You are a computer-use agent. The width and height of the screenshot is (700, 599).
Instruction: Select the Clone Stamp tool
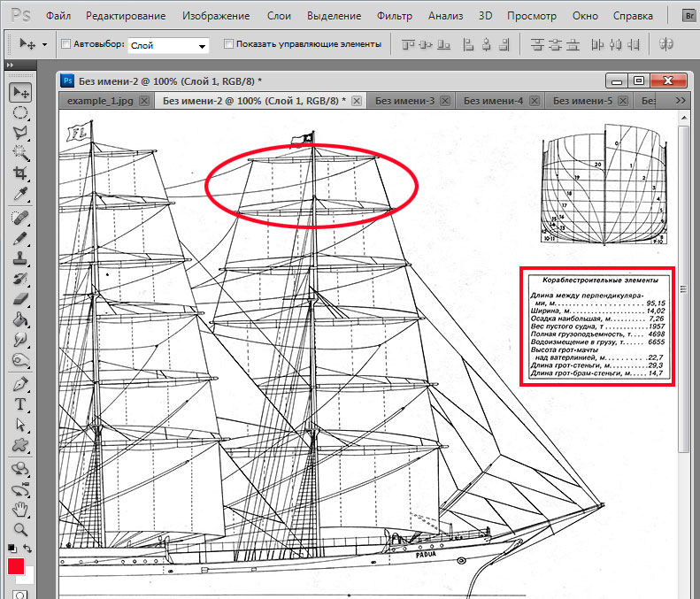pyautogui.click(x=19, y=259)
